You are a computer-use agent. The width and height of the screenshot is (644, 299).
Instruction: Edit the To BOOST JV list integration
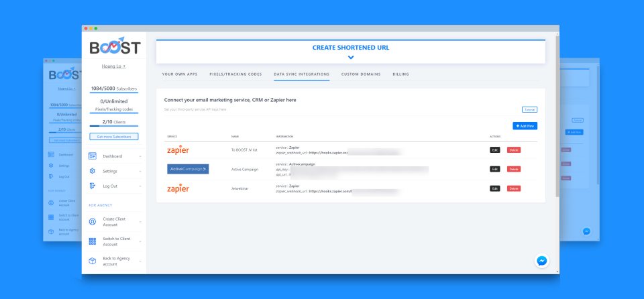[x=495, y=150]
